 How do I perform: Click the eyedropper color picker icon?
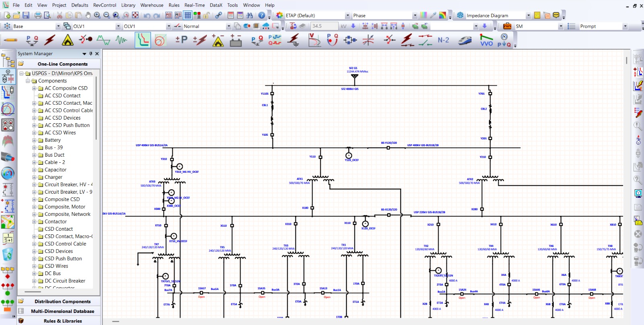pyautogui.click(x=433, y=15)
